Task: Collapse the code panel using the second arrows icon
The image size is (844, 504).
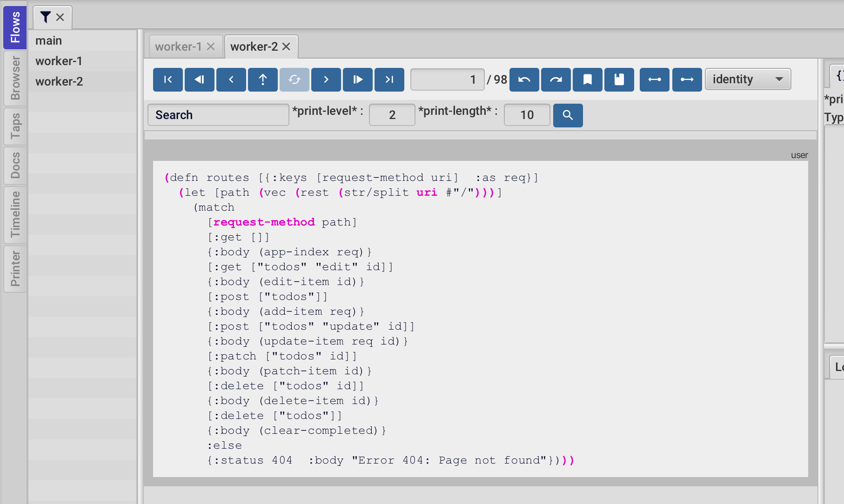Action: 687,80
